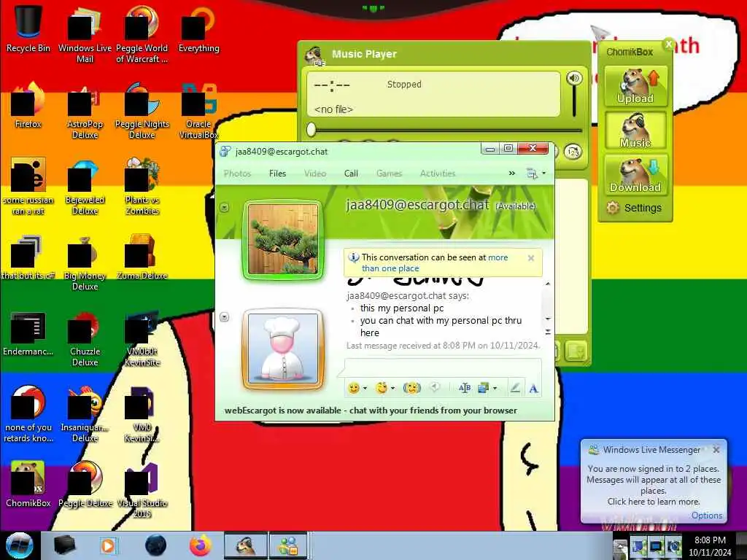Viewport: 747px width, 560px height.
Task: Select the Everything desktop shortcut
Action: click(198, 28)
